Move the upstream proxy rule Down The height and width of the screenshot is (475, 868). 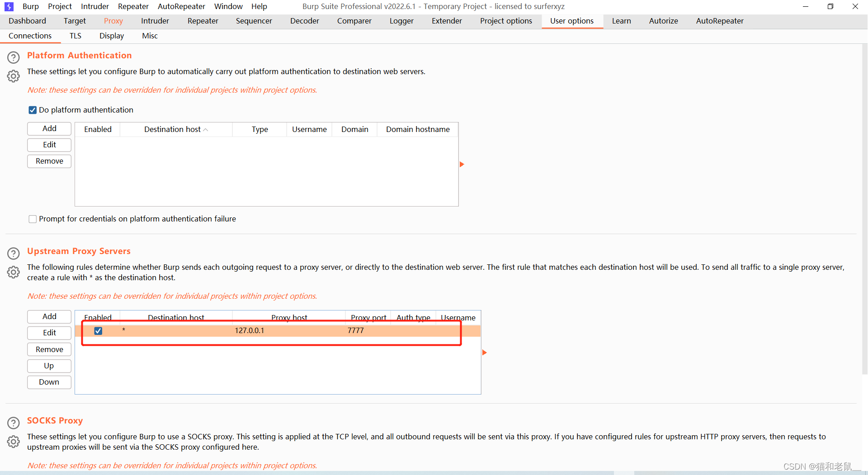click(x=49, y=382)
